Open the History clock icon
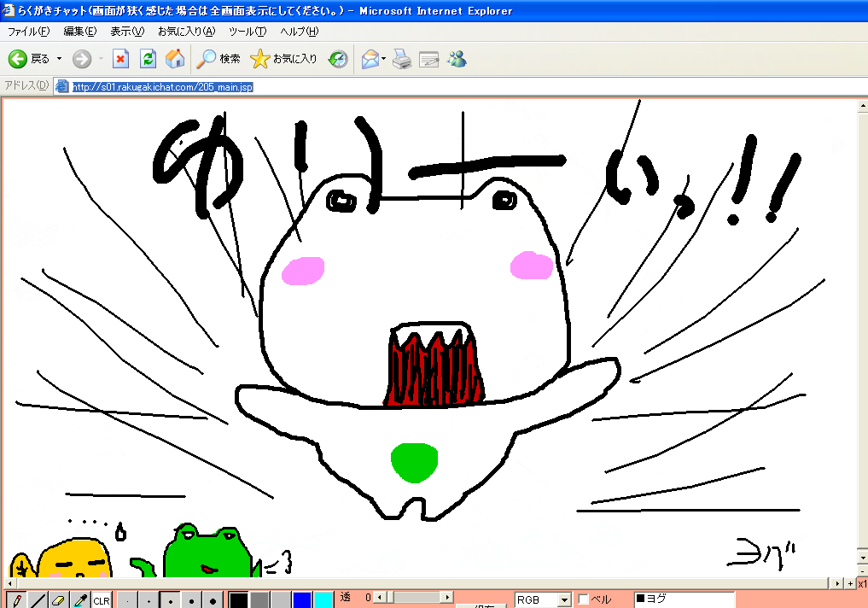The height and width of the screenshot is (608, 868). [x=338, y=59]
